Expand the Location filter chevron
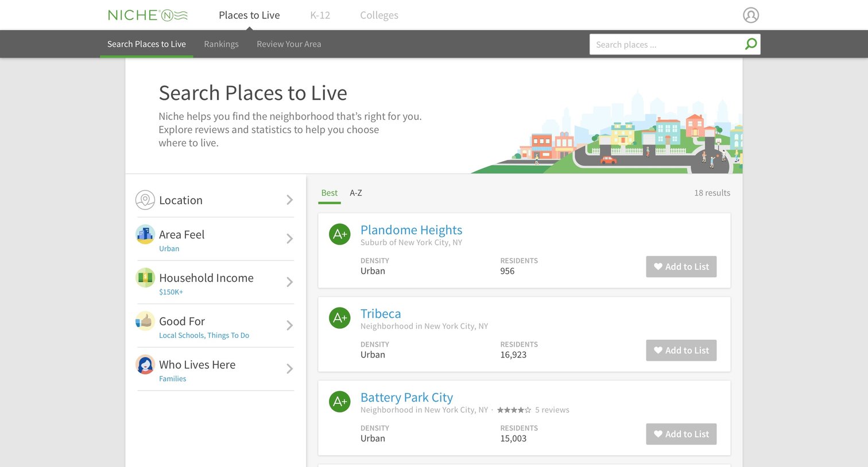 289,200
